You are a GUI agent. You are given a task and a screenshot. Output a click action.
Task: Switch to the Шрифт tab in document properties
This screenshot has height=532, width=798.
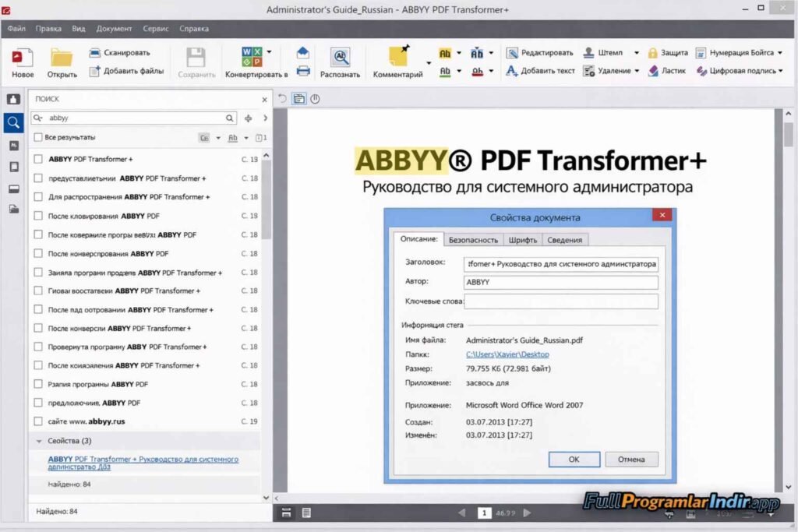[x=523, y=239]
